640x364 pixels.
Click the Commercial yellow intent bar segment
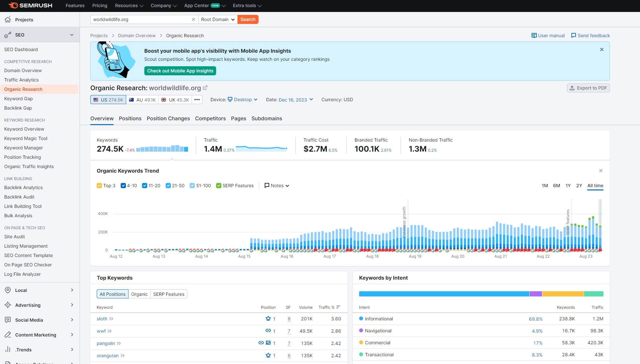tap(563, 294)
